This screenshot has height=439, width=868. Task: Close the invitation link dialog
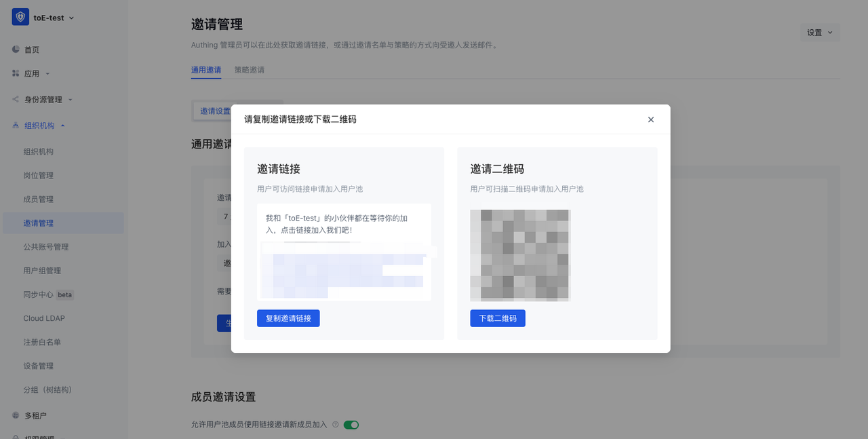coord(650,119)
